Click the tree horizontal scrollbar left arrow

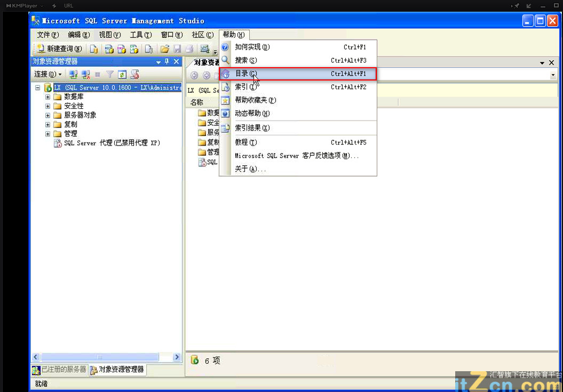coord(36,357)
